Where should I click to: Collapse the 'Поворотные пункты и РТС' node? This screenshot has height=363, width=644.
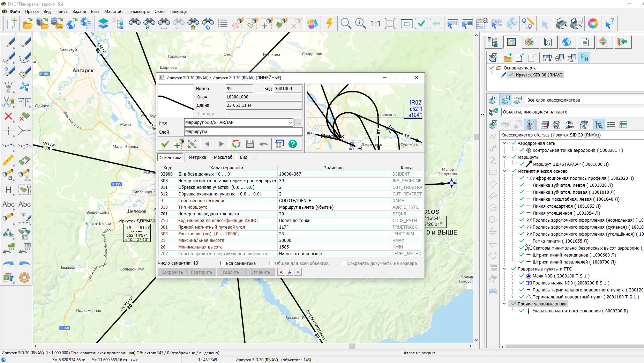tap(504, 269)
